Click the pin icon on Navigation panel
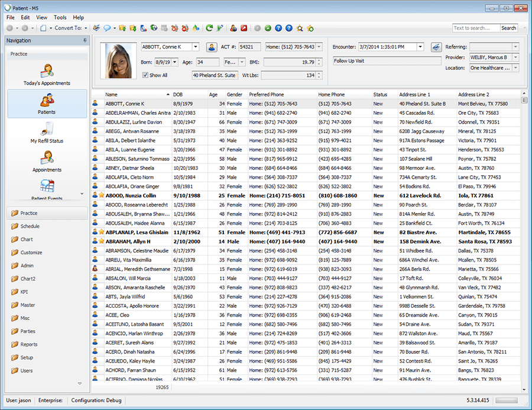The height and width of the screenshot is (410, 532). (85, 41)
